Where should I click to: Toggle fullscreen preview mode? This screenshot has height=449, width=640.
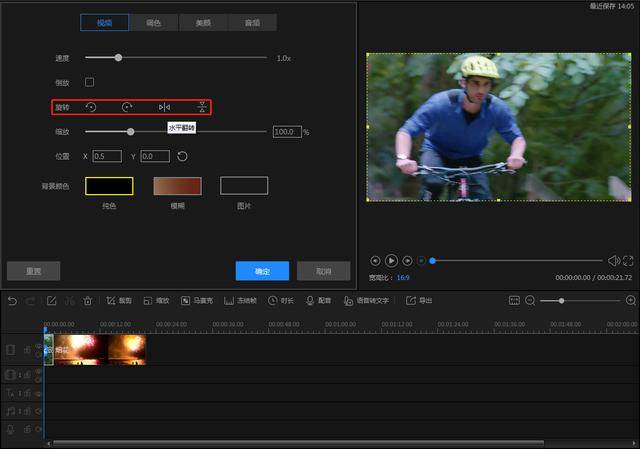coord(628,261)
